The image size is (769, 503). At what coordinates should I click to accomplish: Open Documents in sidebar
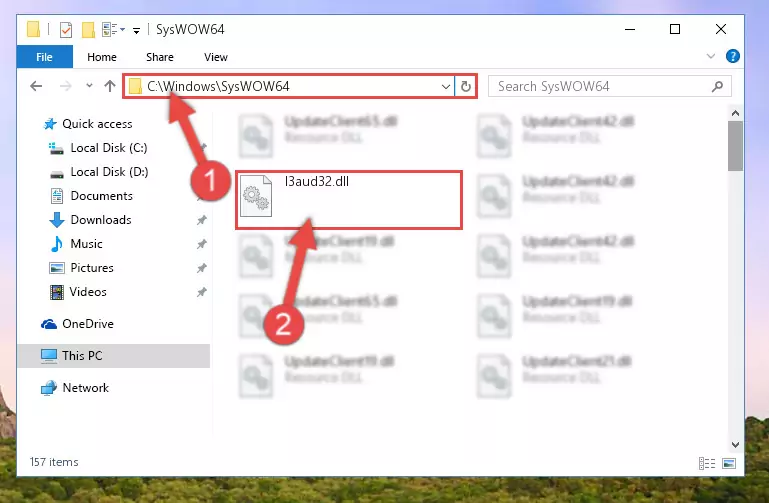pyautogui.click(x=102, y=196)
